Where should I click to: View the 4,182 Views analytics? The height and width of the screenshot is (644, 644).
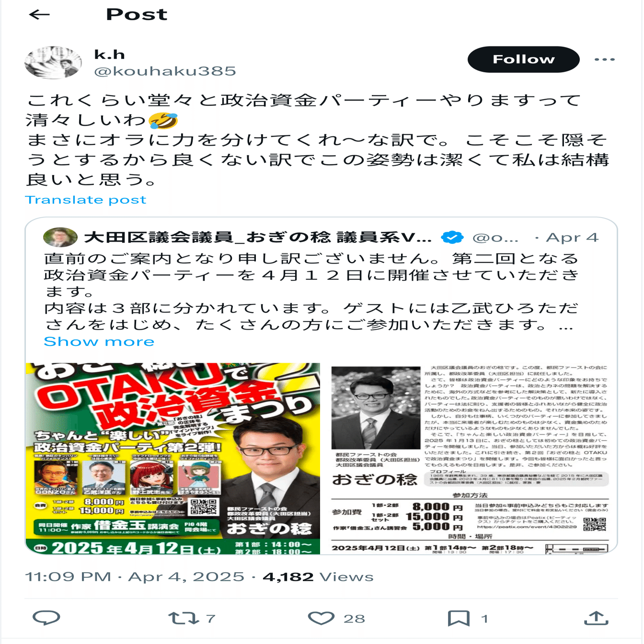pyautogui.click(x=318, y=576)
